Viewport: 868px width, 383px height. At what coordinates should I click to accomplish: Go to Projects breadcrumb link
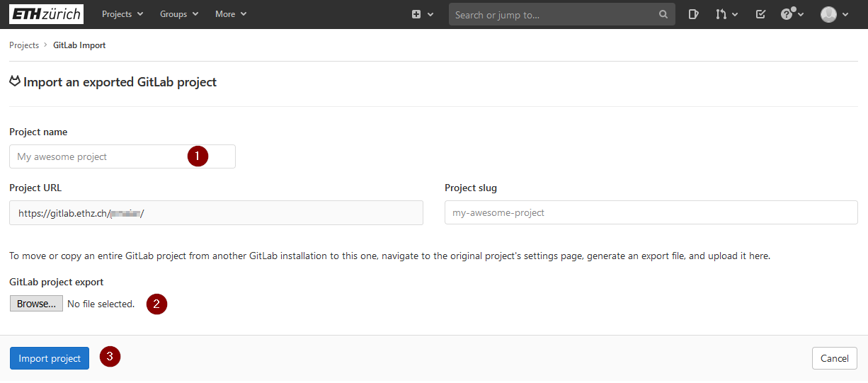pos(24,45)
